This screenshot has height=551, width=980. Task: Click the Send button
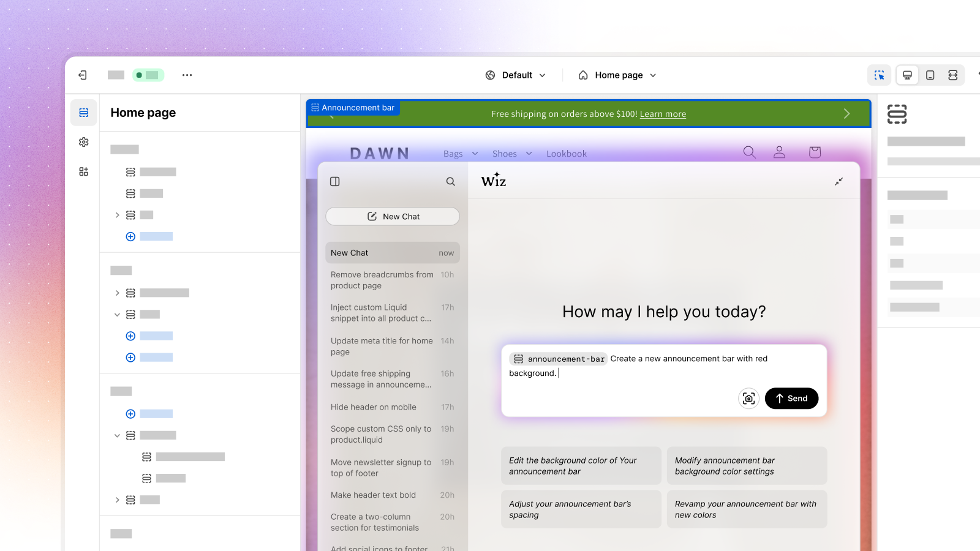click(791, 399)
